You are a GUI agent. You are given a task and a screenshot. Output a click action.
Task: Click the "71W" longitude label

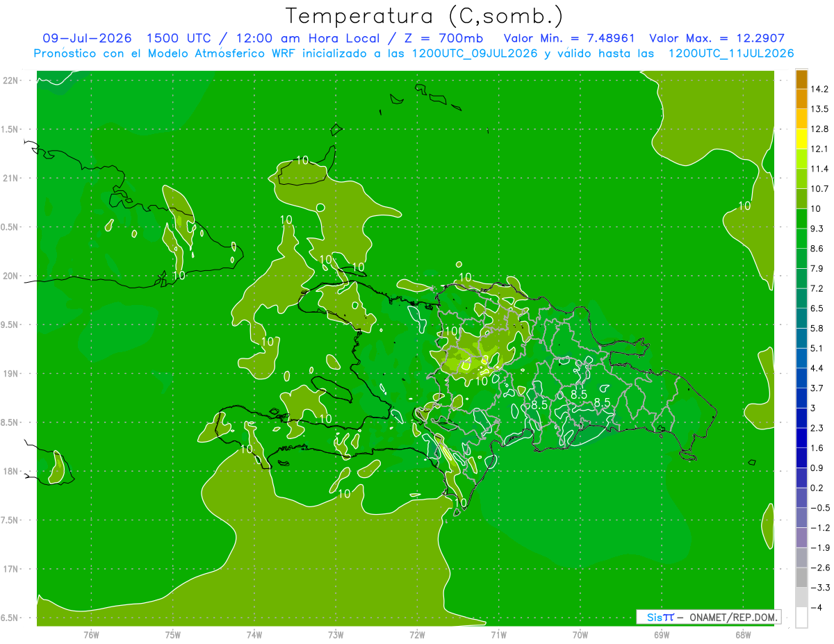tap(498, 635)
